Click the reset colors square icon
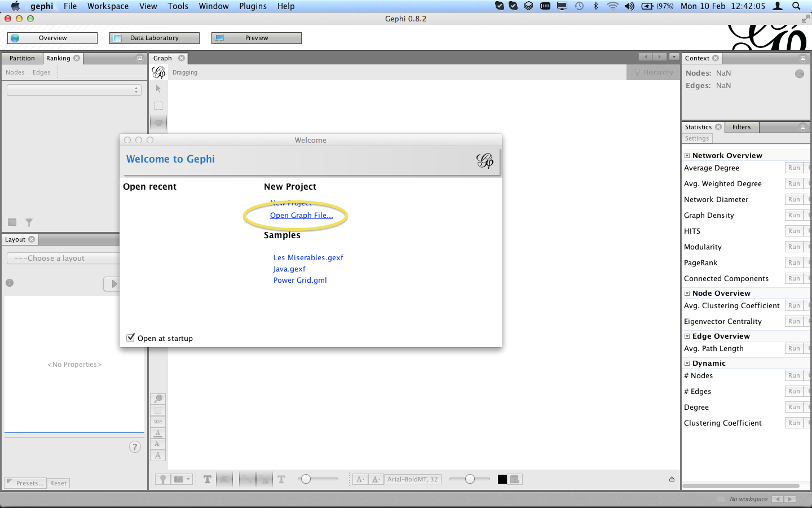 [x=158, y=410]
